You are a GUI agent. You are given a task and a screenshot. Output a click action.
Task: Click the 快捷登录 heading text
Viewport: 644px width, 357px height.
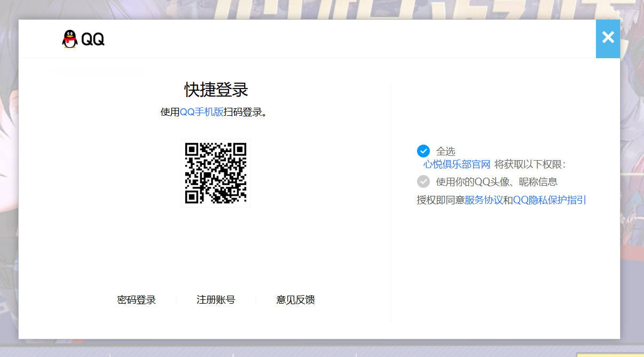(x=216, y=90)
